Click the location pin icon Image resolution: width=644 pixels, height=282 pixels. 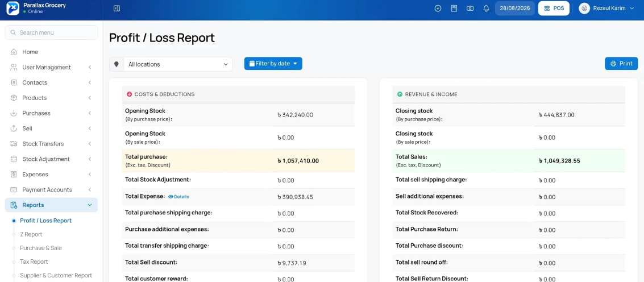coord(116,64)
